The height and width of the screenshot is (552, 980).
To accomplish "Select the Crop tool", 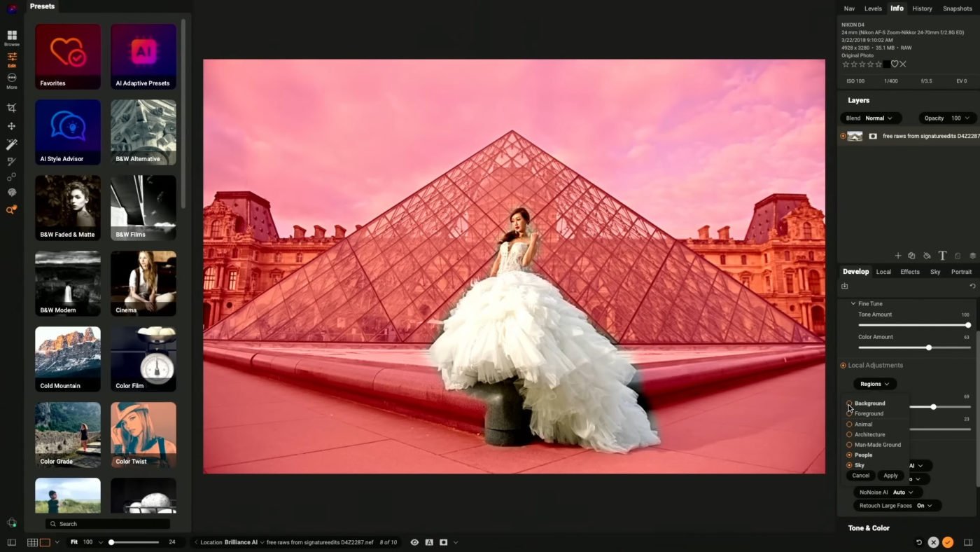I will coord(12,108).
